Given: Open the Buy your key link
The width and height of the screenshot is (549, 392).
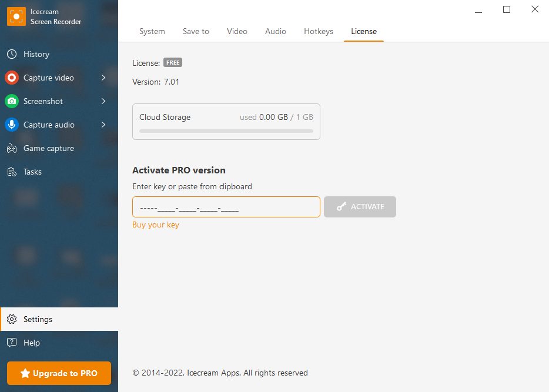Looking at the screenshot, I should [156, 225].
